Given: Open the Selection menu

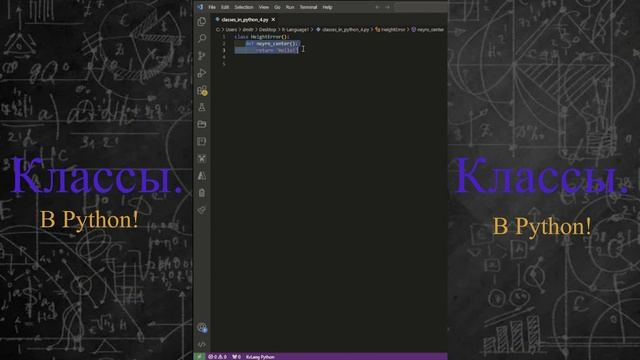Looking at the screenshot, I should [x=244, y=7].
